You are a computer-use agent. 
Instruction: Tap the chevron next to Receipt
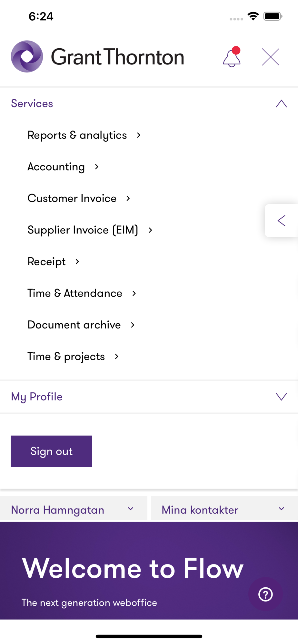click(77, 262)
